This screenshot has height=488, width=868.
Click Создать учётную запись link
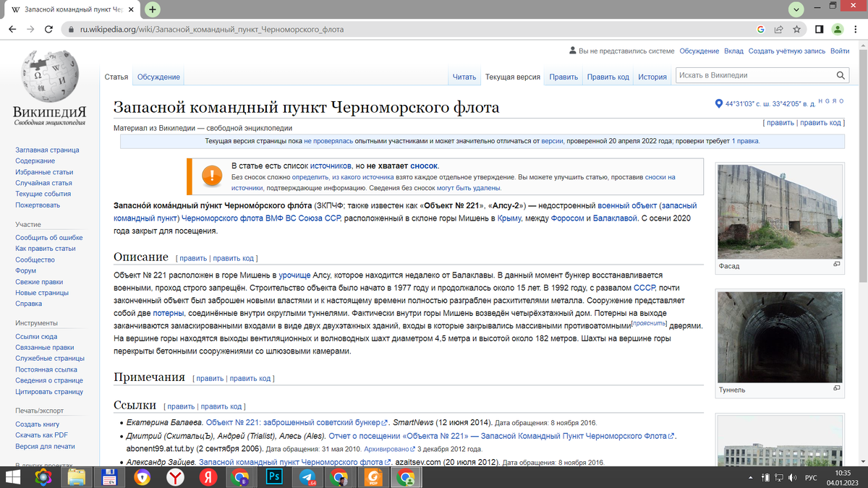787,51
